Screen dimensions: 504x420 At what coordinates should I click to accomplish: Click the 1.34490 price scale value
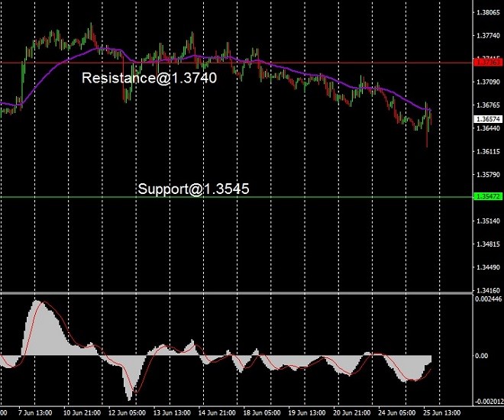tap(488, 267)
